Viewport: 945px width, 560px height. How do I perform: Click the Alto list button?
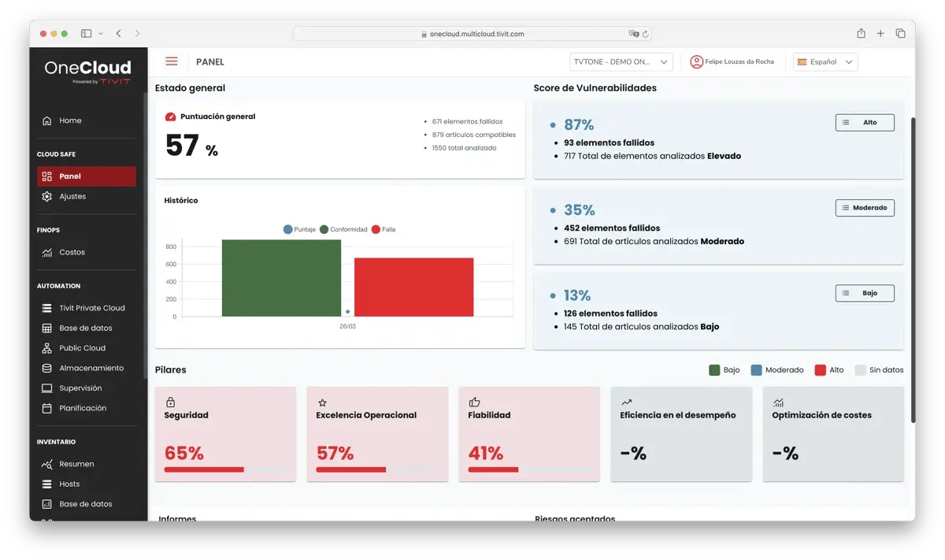pyautogui.click(x=865, y=122)
